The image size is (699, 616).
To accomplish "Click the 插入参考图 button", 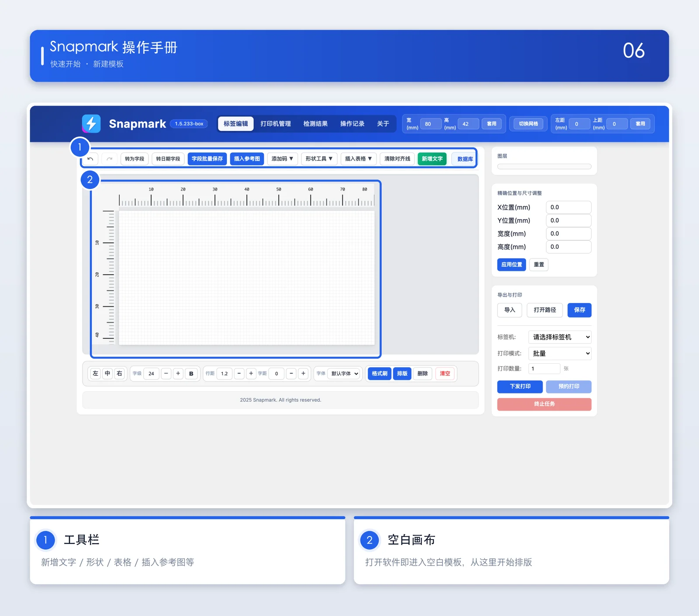I will point(247,159).
